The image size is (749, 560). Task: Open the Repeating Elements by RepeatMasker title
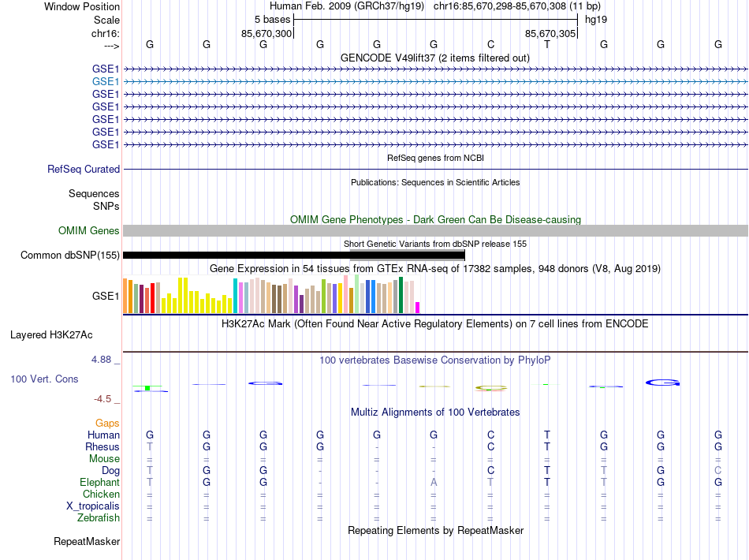pyautogui.click(x=435, y=530)
